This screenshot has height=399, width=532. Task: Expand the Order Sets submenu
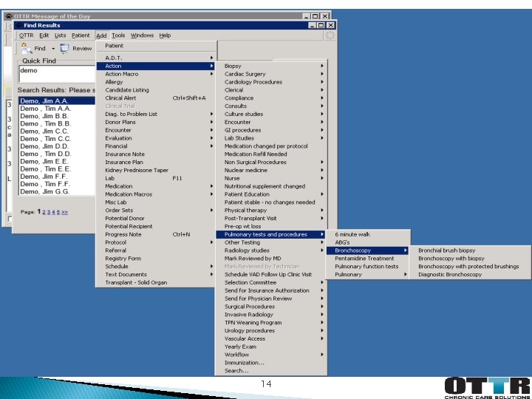point(156,211)
